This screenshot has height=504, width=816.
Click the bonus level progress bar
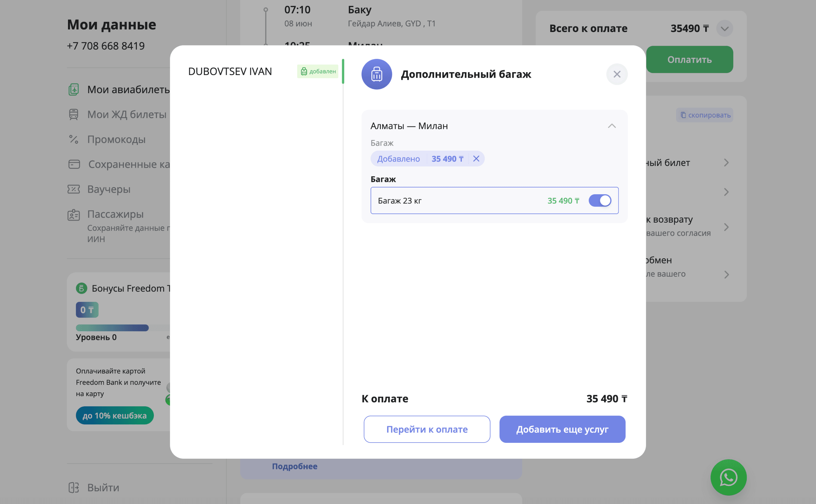tap(112, 328)
